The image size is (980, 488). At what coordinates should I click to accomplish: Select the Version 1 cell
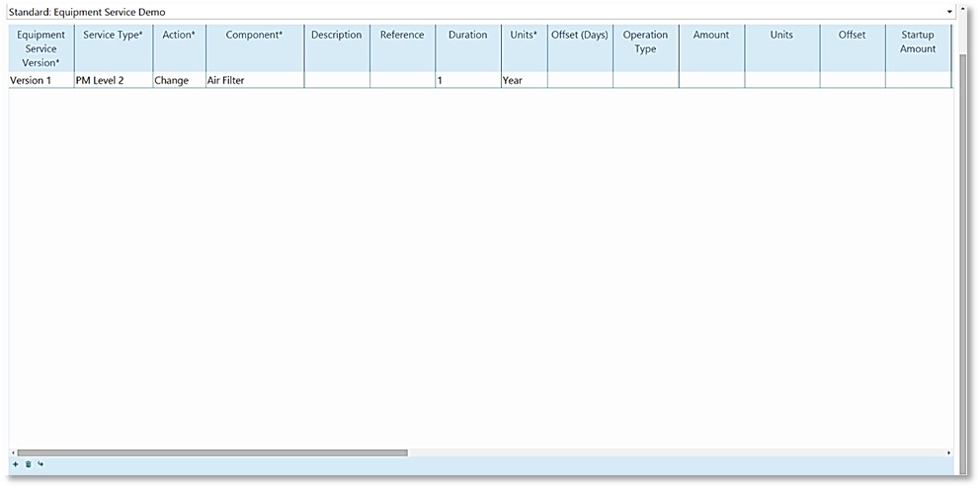(x=41, y=80)
